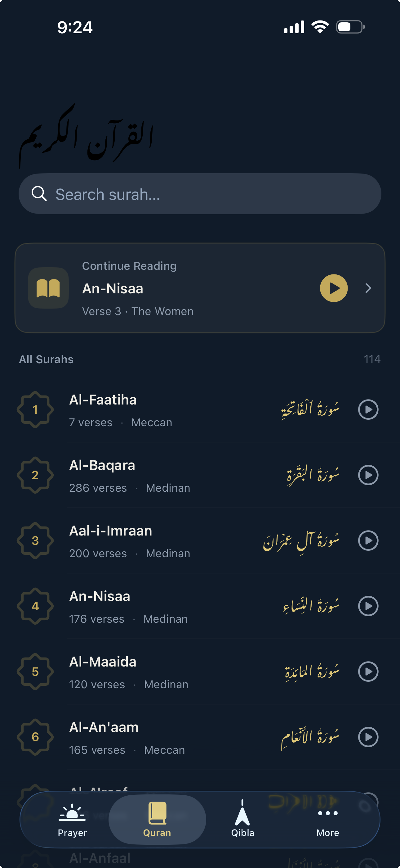The image size is (400, 868).
Task: Focus the Search surah field
Action: (209, 194)
